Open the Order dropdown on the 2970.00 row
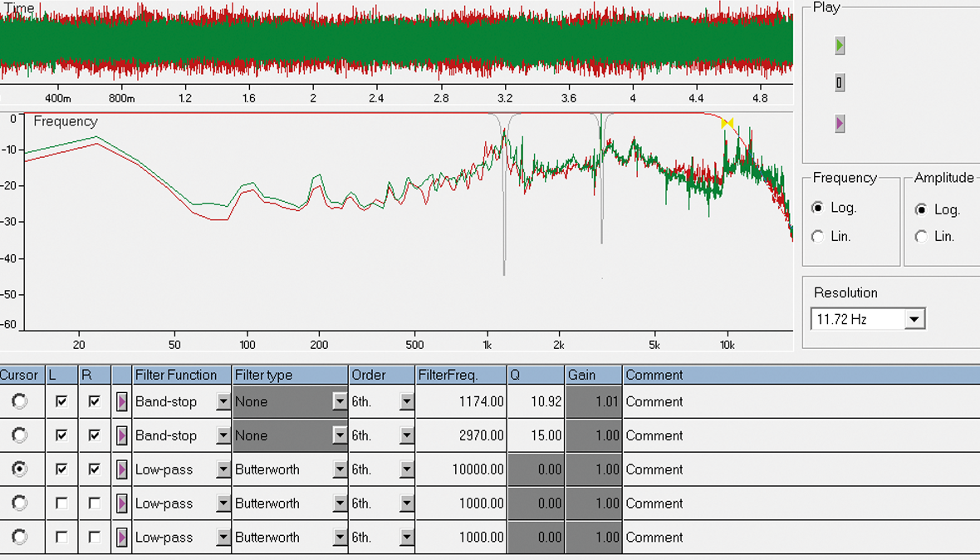Image resolution: width=980 pixels, height=560 pixels. click(x=406, y=436)
